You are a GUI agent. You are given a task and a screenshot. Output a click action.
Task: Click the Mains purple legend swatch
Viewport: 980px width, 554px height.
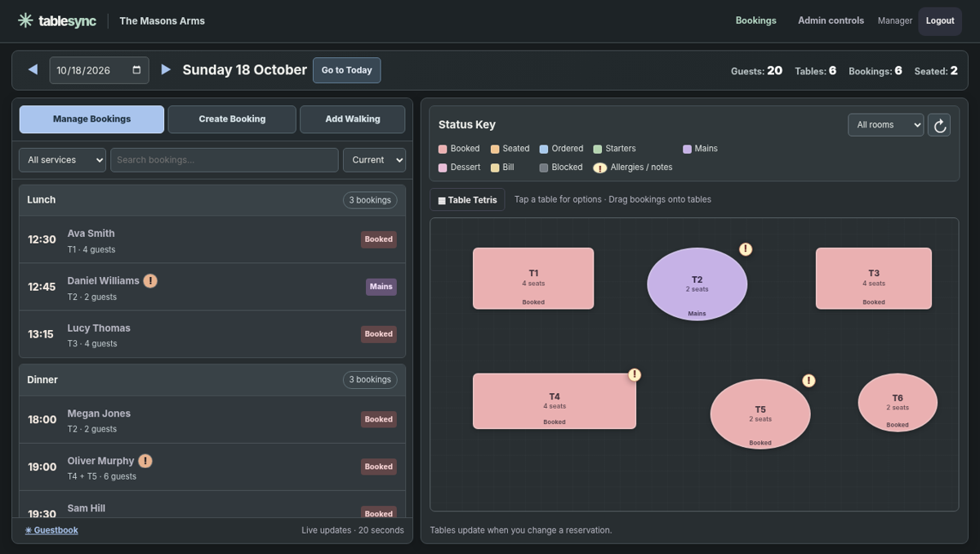[x=687, y=149]
